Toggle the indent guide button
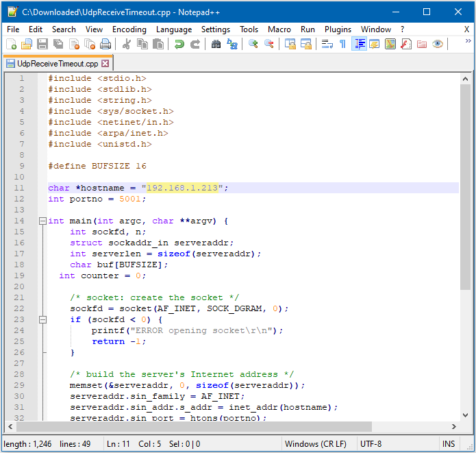Image resolution: width=476 pixels, height=453 pixels. point(359,44)
